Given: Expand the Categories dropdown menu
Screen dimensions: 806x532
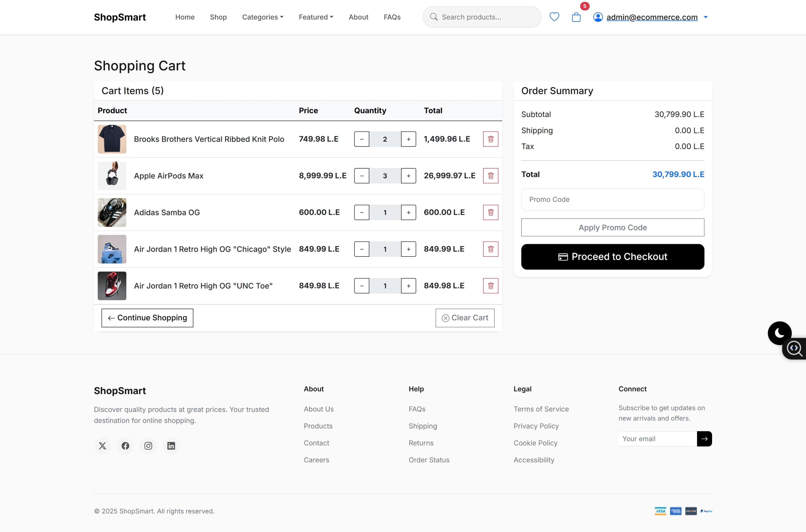Looking at the screenshot, I should point(262,17).
